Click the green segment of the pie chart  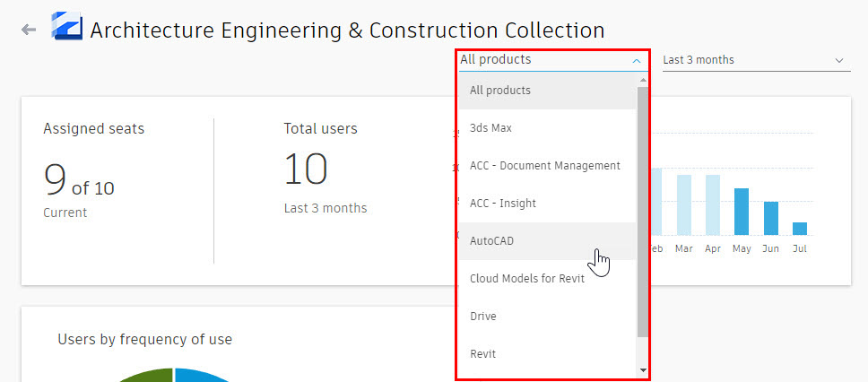148,376
